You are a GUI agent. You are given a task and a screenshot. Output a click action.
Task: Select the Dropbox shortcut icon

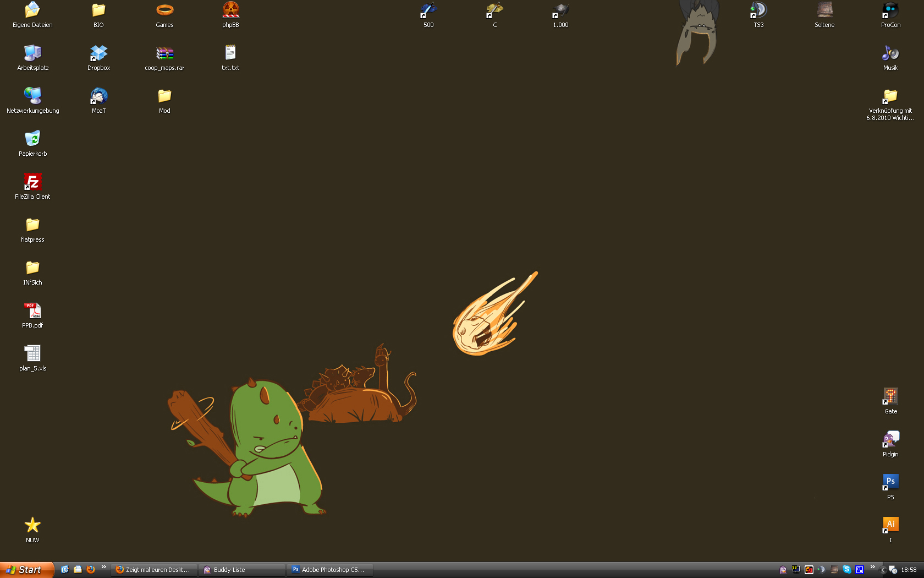[x=98, y=53]
